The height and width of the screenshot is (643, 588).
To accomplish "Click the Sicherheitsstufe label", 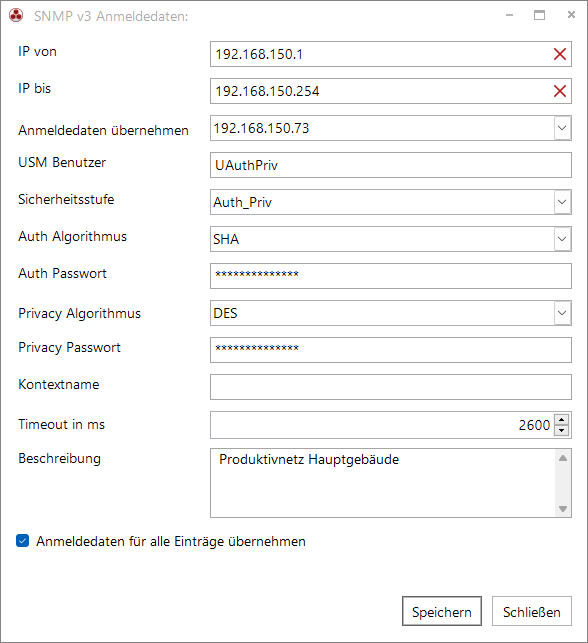I will (x=66, y=199).
